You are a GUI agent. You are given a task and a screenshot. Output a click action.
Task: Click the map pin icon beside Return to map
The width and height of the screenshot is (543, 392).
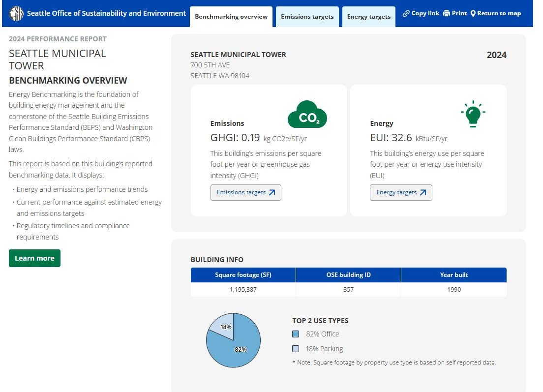pyautogui.click(x=474, y=13)
